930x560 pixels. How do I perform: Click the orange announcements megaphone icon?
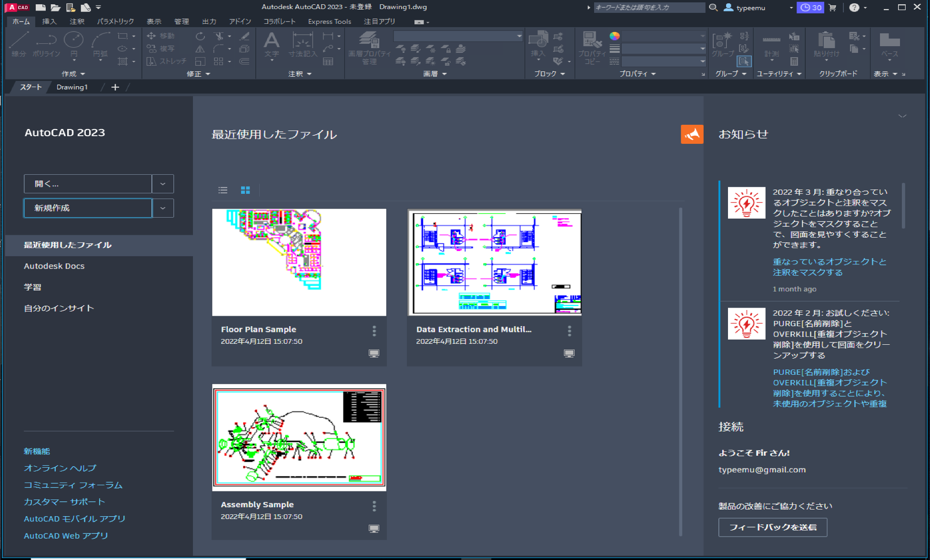pyautogui.click(x=692, y=134)
